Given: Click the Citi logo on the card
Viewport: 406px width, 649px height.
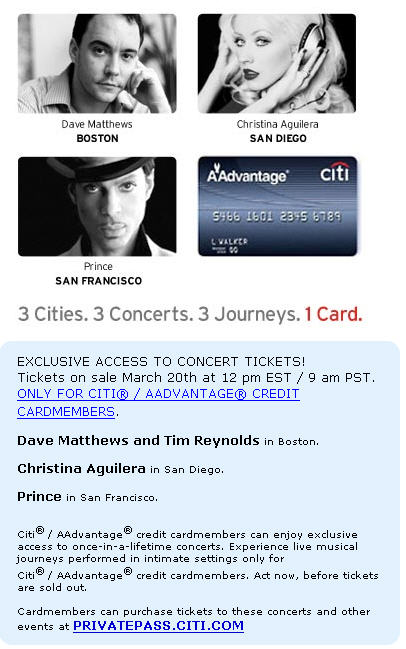Looking at the screenshot, I should click(335, 172).
